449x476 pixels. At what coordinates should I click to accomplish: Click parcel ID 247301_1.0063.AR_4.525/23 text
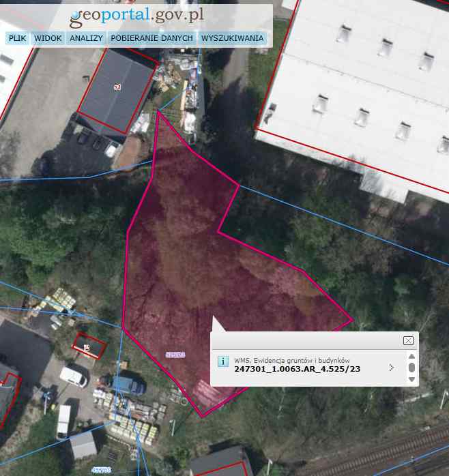297,369
